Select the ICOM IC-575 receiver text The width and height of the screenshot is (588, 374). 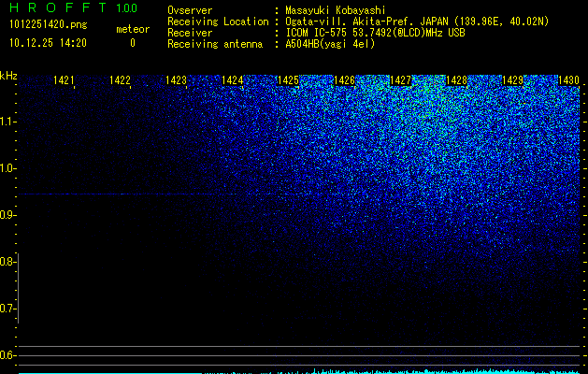(x=375, y=33)
